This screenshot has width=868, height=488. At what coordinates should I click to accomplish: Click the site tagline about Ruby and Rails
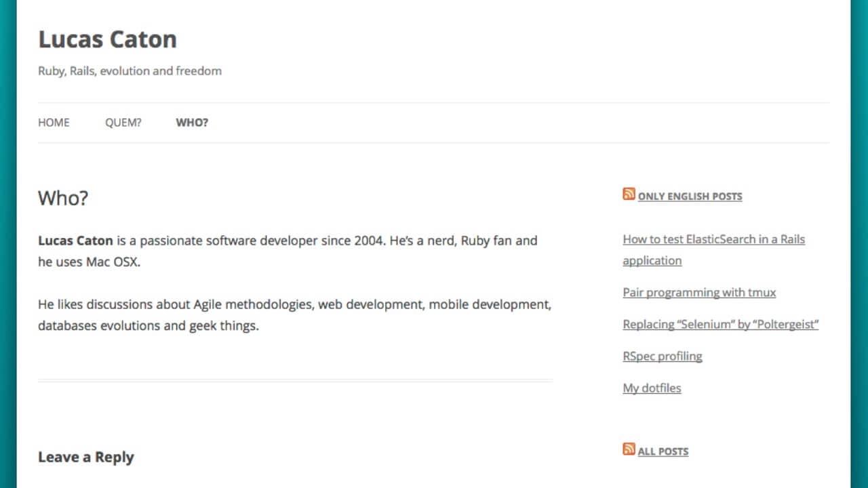[x=130, y=71]
